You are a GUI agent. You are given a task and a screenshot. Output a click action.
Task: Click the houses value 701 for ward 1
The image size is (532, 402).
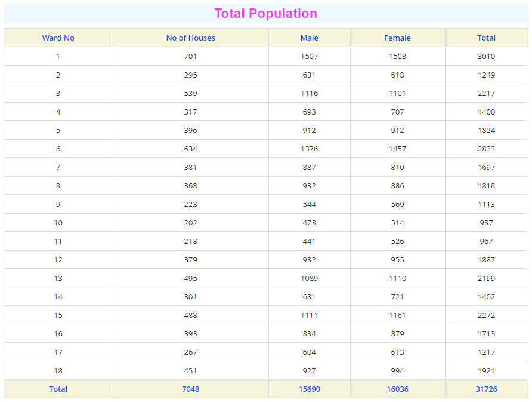190,56
